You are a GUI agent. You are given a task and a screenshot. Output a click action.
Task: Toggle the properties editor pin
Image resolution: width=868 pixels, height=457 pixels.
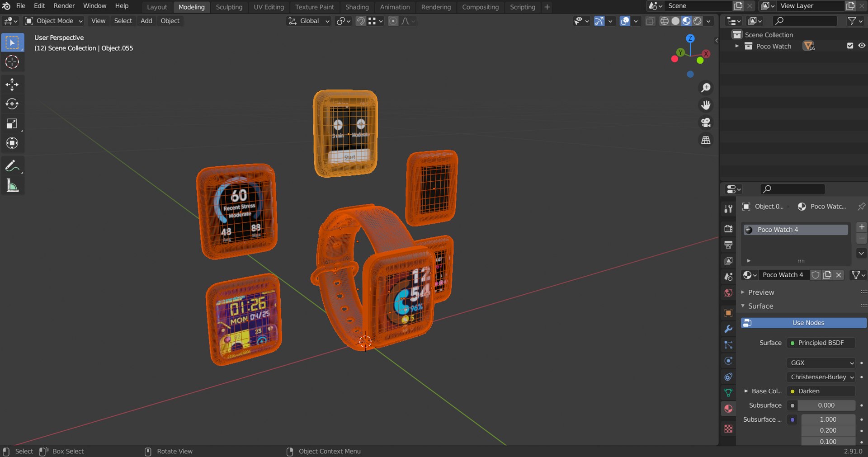coord(861,207)
